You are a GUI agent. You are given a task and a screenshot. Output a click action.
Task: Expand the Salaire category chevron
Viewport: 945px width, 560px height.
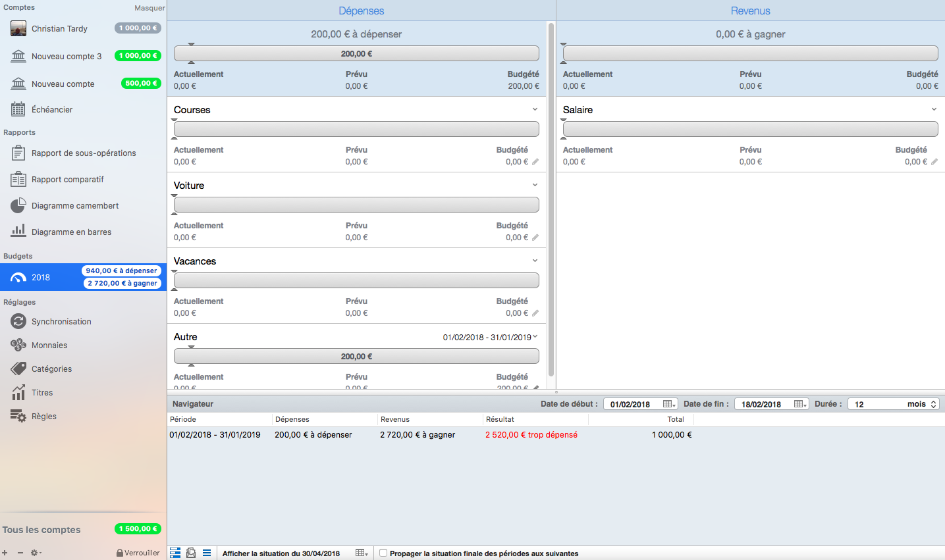934,109
